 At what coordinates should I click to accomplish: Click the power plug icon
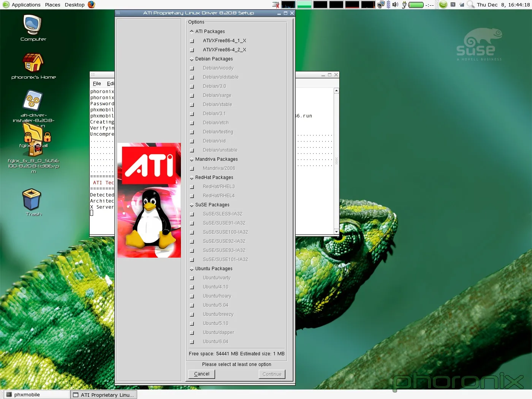click(x=404, y=5)
